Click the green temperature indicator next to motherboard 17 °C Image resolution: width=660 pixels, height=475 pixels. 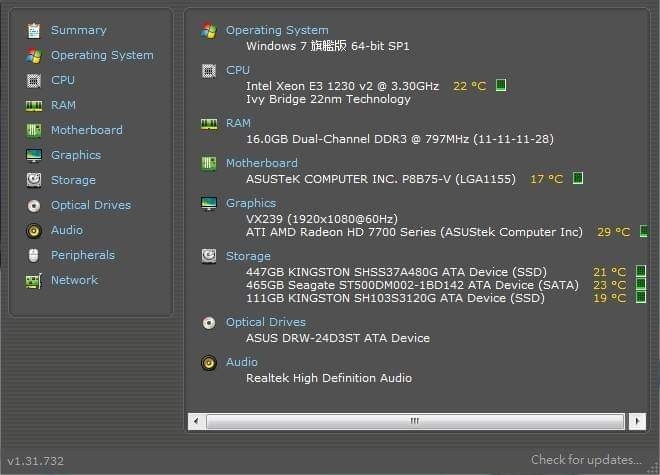(x=578, y=178)
